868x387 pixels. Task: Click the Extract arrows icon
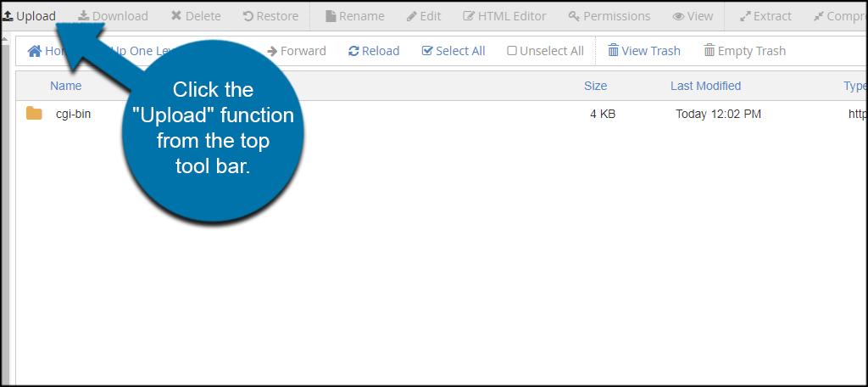tap(745, 17)
